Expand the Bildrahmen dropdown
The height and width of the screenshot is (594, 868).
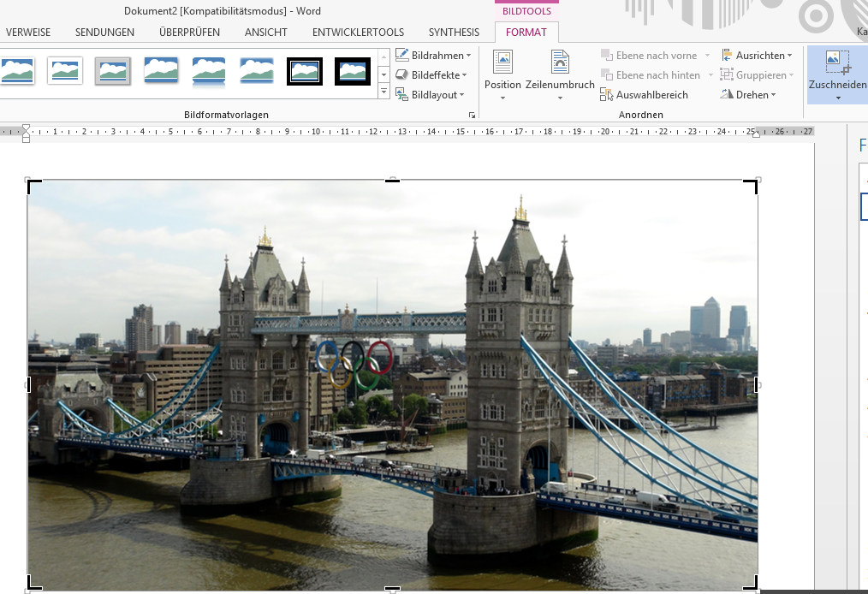click(433, 56)
